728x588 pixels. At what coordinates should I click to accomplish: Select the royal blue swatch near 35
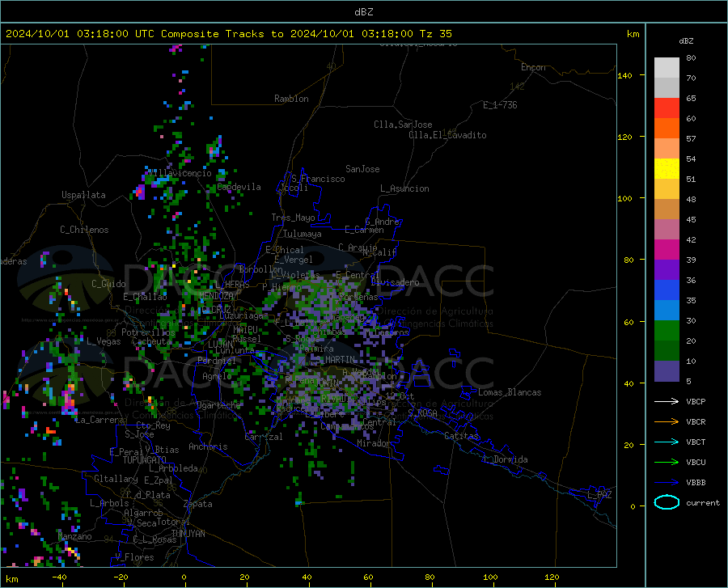tap(667, 290)
